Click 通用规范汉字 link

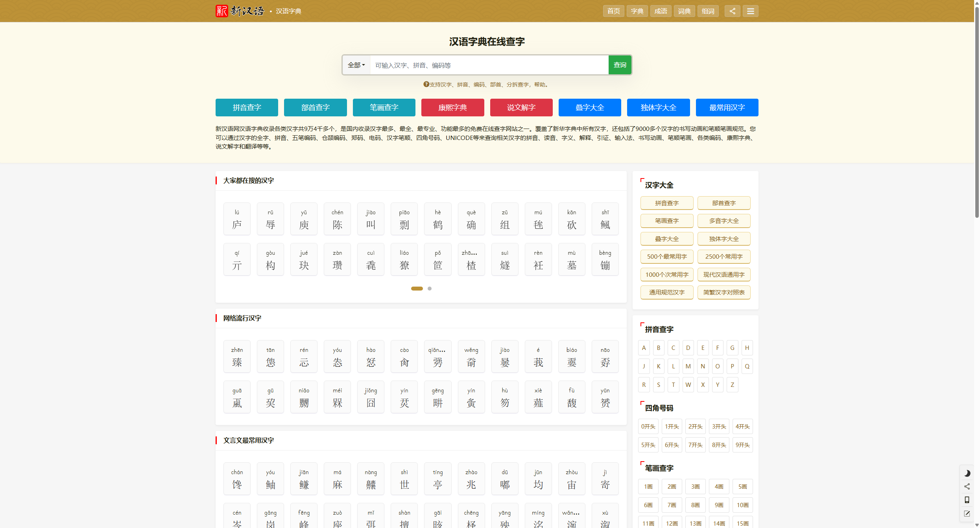point(667,293)
